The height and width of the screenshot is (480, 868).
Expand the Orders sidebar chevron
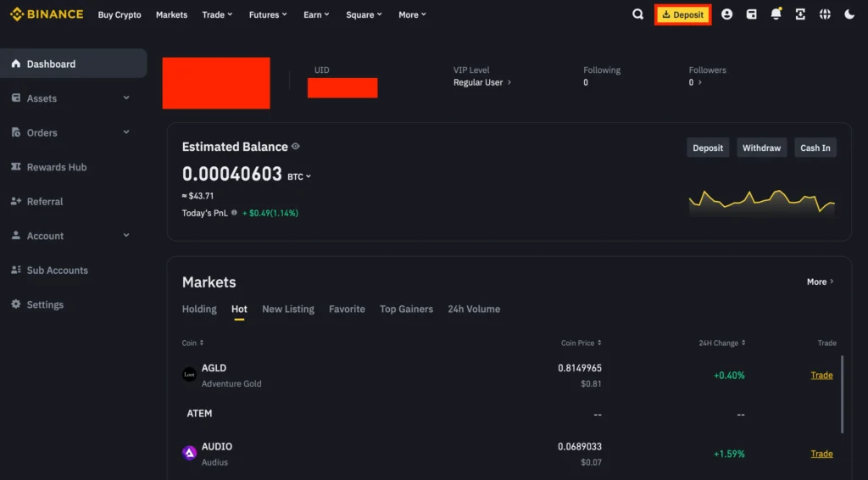point(126,131)
